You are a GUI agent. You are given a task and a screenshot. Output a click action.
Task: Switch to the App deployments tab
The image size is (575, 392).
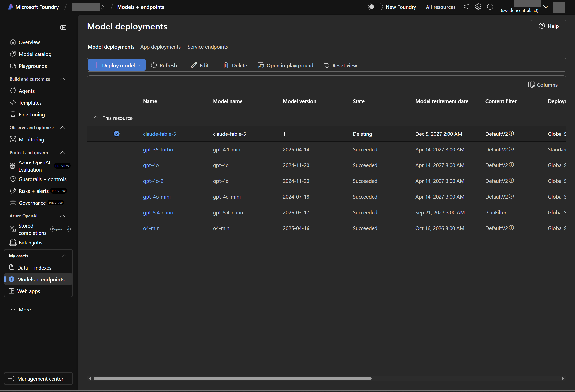[x=160, y=47]
